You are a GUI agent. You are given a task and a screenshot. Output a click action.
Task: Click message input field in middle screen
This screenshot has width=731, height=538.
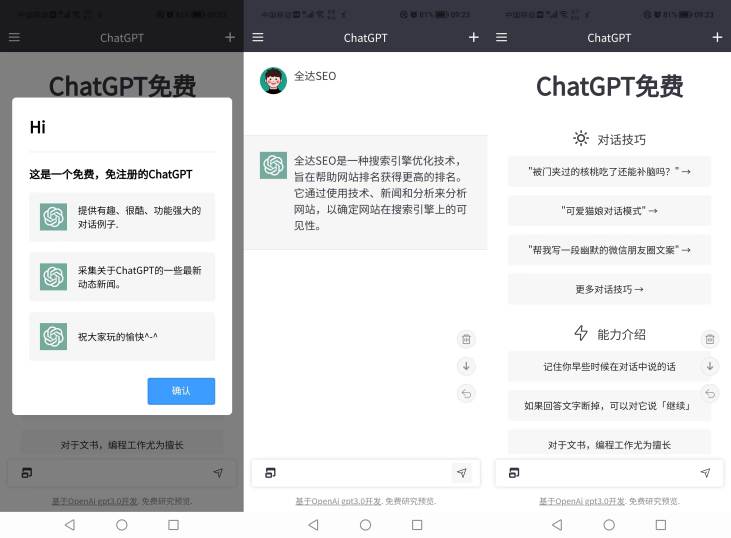tap(365, 473)
